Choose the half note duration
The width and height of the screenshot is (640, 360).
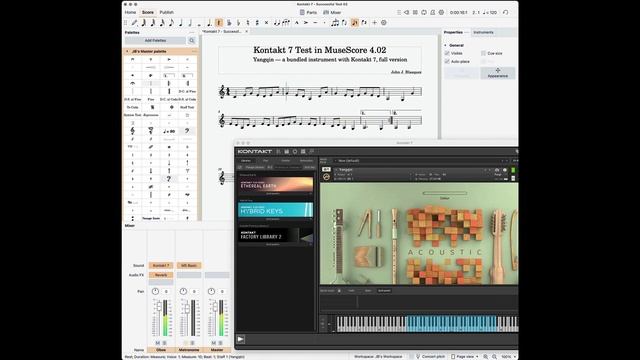click(x=190, y=23)
